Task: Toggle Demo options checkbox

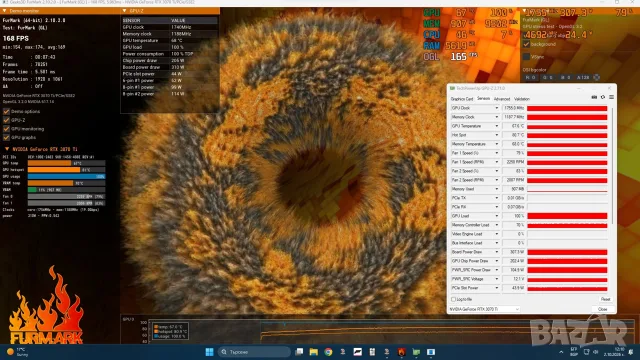Action: pyautogui.click(x=6, y=111)
